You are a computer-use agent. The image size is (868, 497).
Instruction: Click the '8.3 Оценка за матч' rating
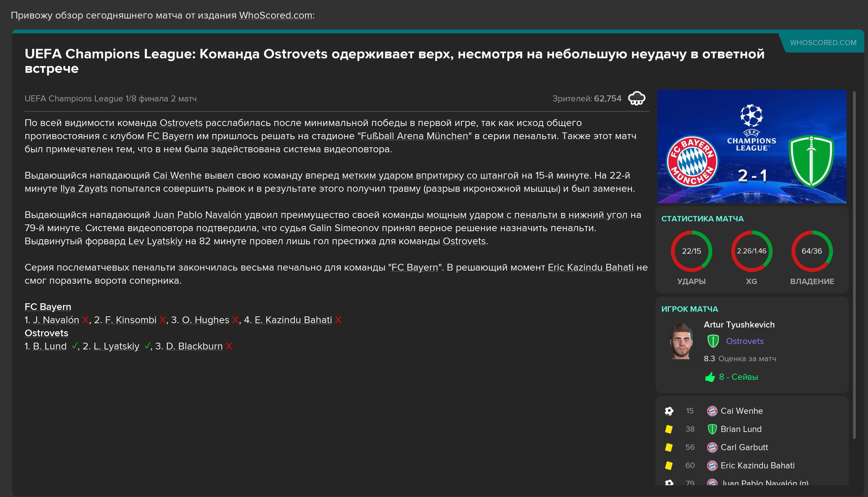pos(740,359)
